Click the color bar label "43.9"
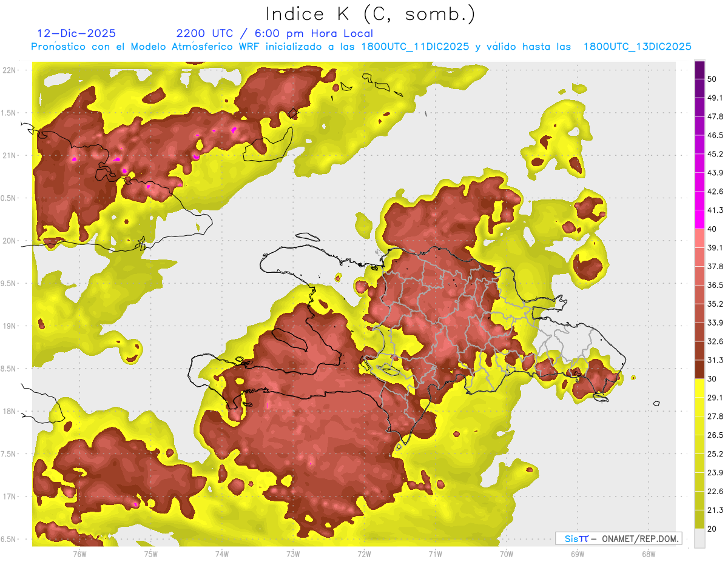The width and height of the screenshot is (728, 562). (x=715, y=173)
